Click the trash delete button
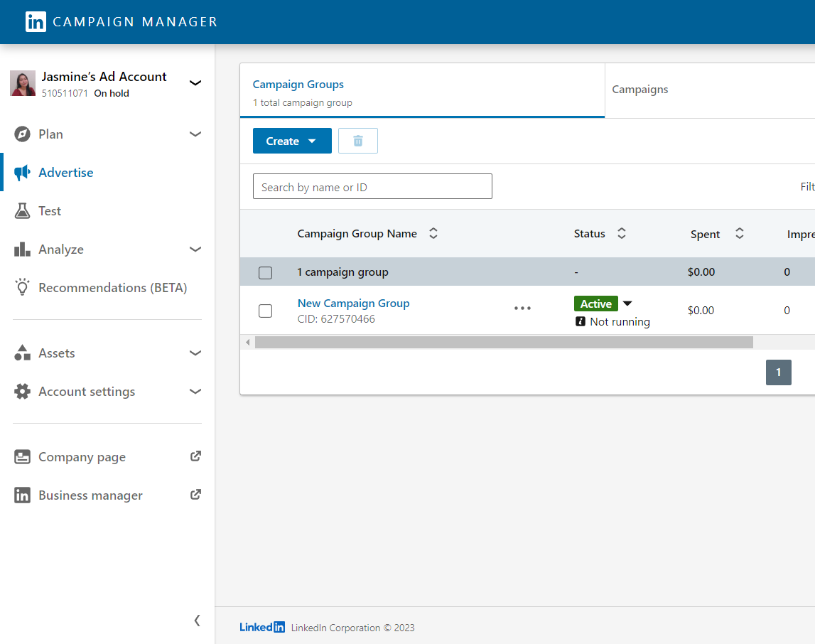 pyautogui.click(x=358, y=141)
